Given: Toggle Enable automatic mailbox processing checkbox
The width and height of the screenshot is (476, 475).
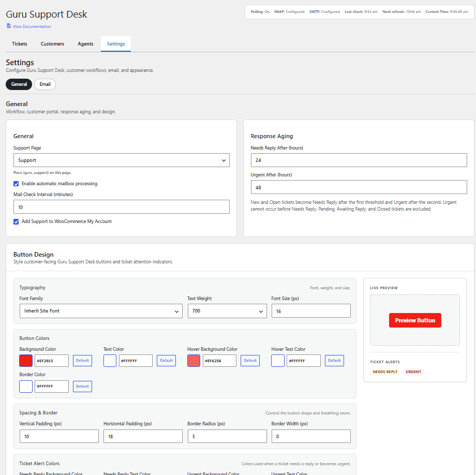Looking at the screenshot, I should (x=16, y=184).
